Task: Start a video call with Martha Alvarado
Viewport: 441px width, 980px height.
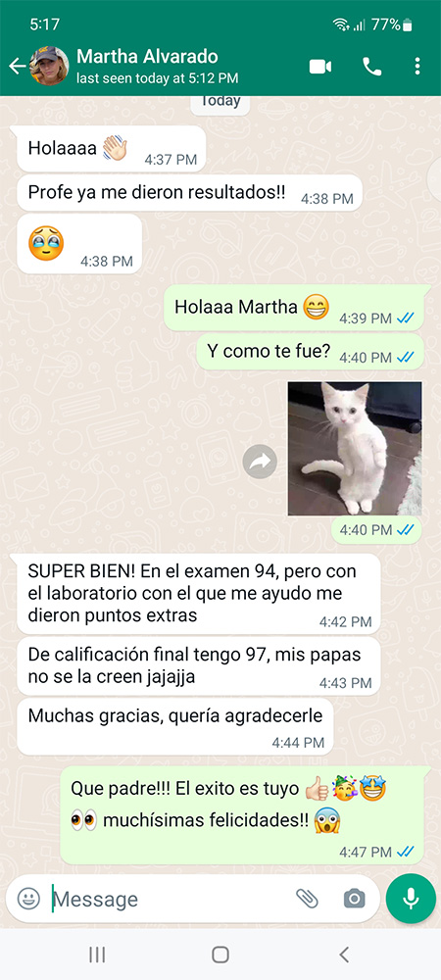Action: tap(320, 67)
